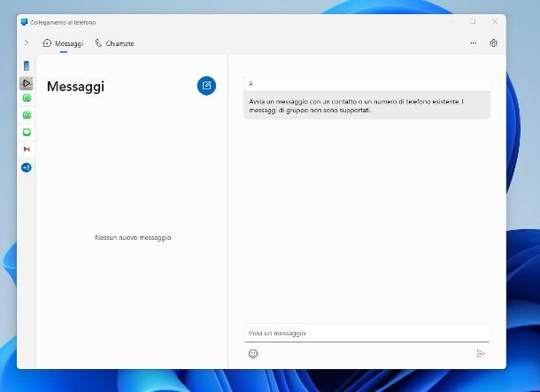Select the phone device icon in sidebar
540x392 pixels.
[27, 65]
